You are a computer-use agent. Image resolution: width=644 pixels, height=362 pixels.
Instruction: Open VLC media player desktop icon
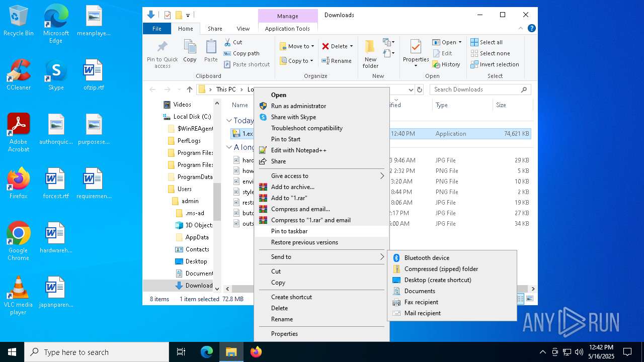tap(19, 296)
